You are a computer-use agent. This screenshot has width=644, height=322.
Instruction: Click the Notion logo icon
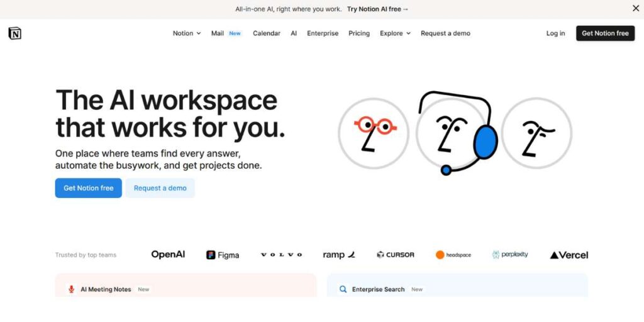[14, 33]
